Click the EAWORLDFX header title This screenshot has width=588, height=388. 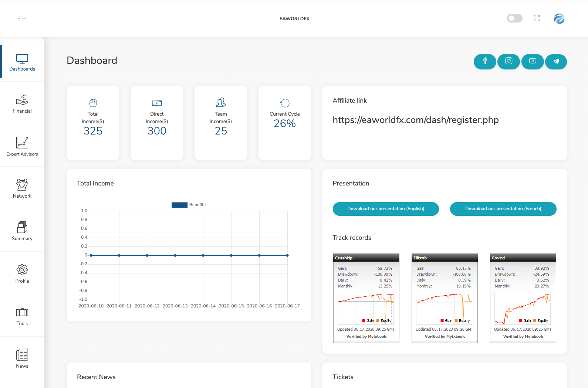pos(294,19)
